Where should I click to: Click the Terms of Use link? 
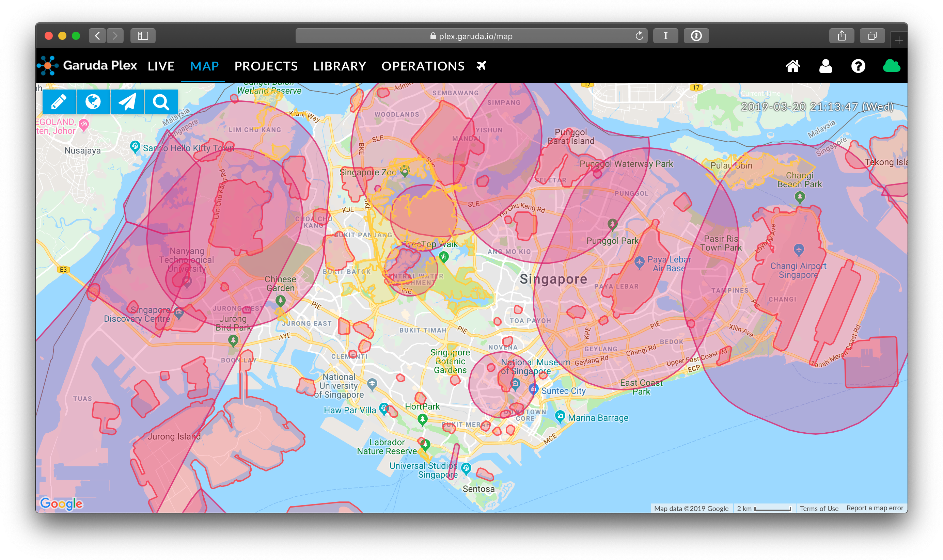(819, 508)
